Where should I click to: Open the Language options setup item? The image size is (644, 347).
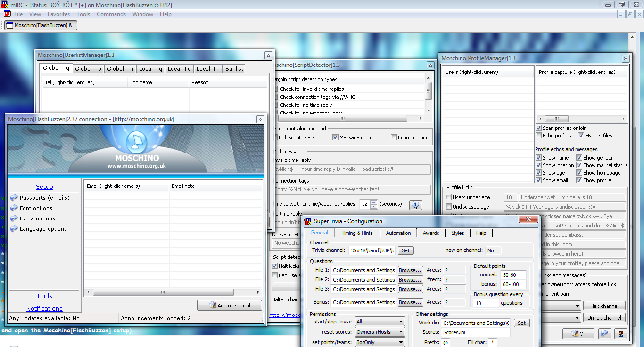[39, 229]
